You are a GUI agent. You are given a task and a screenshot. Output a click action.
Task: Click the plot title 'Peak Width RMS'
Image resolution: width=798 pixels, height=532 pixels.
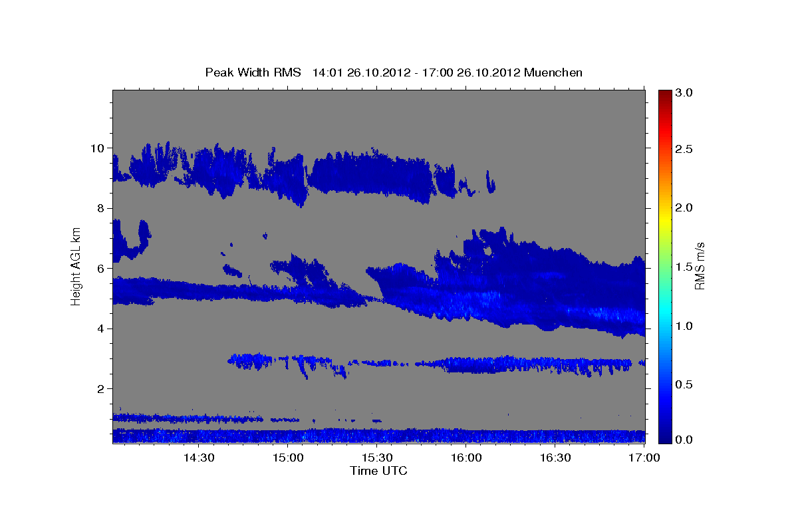tap(253, 72)
